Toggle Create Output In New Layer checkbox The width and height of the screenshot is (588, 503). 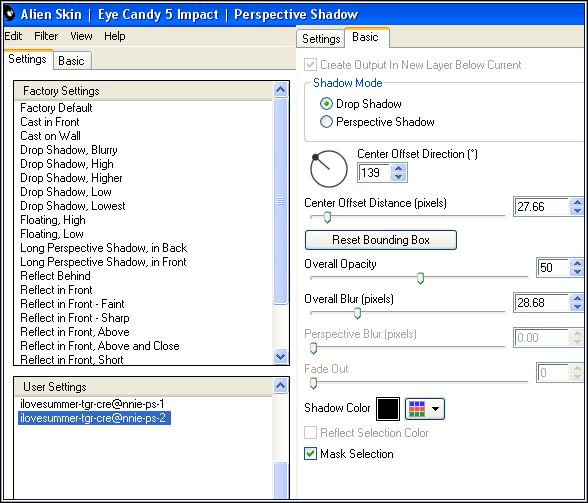310,65
